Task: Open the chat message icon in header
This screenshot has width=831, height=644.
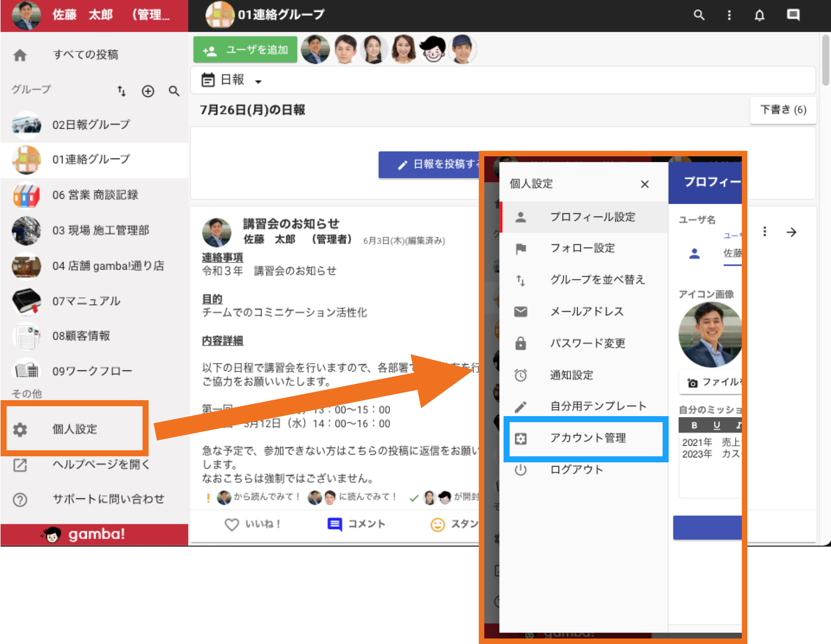Action: click(793, 15)
